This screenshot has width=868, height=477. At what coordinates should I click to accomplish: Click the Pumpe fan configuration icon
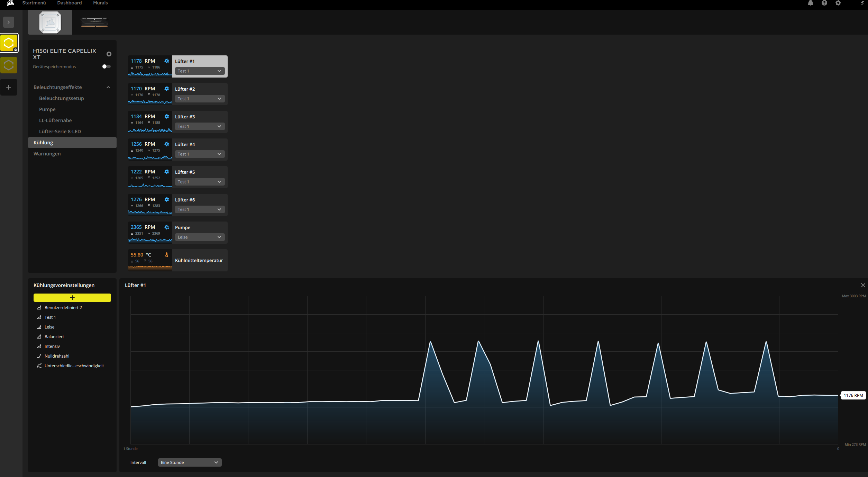(x=167, y=227)
